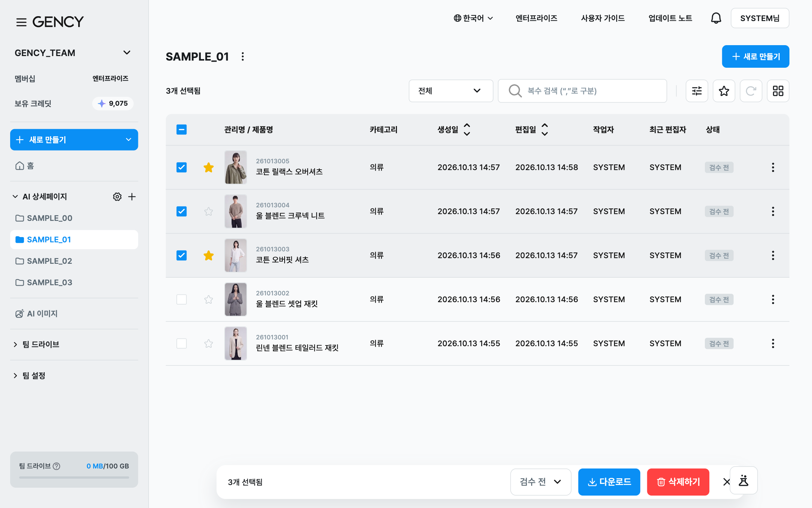The image size is (812, 508).
Task: Toggle the select-all header checkbox
Action: tap(182, 129)
